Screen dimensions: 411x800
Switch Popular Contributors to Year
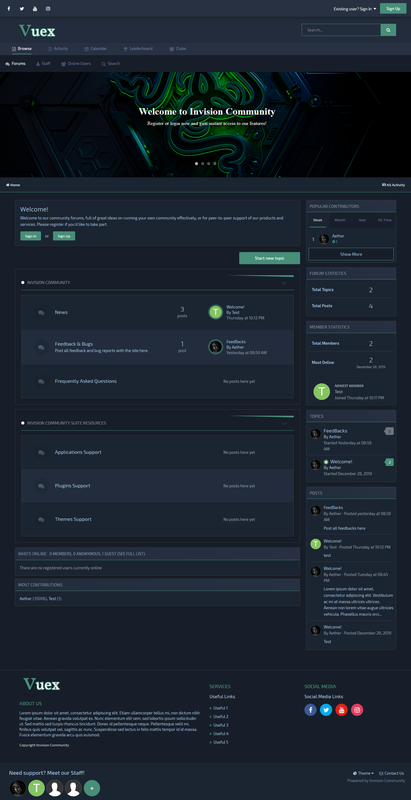point(362,220)
